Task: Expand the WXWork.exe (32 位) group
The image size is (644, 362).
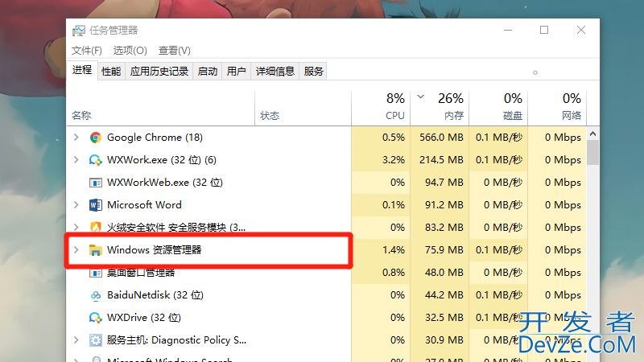Action: point(76,159)
